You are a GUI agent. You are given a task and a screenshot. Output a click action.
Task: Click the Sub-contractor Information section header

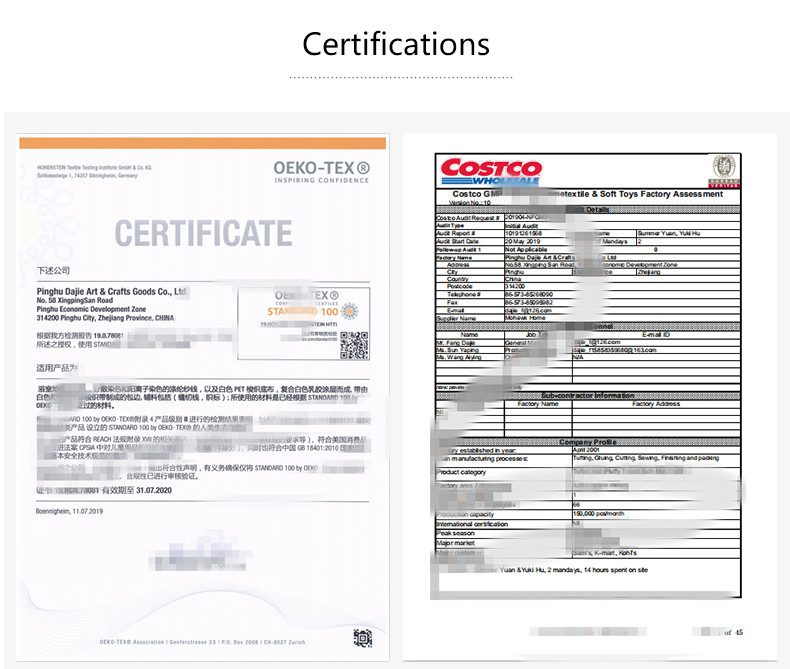tap(587, 396)
